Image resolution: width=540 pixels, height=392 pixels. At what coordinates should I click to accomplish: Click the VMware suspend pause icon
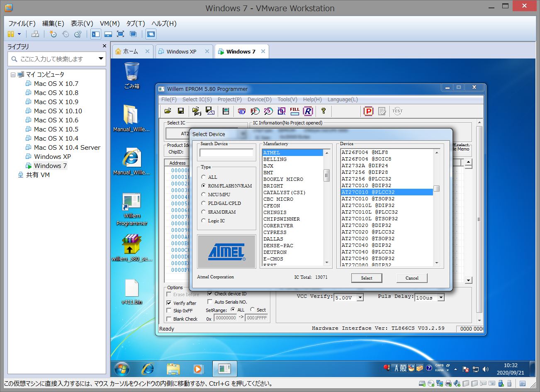click(x=11, y=34)
